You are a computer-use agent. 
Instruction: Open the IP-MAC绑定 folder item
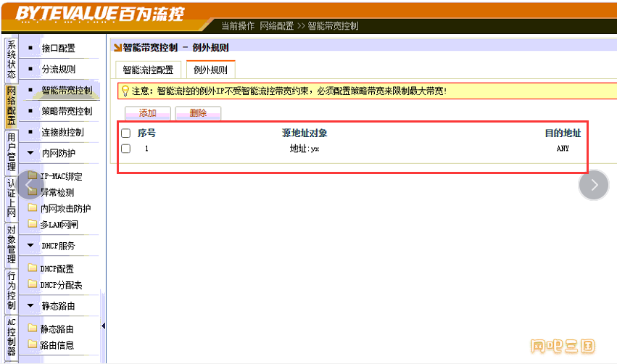pos(61,176)
